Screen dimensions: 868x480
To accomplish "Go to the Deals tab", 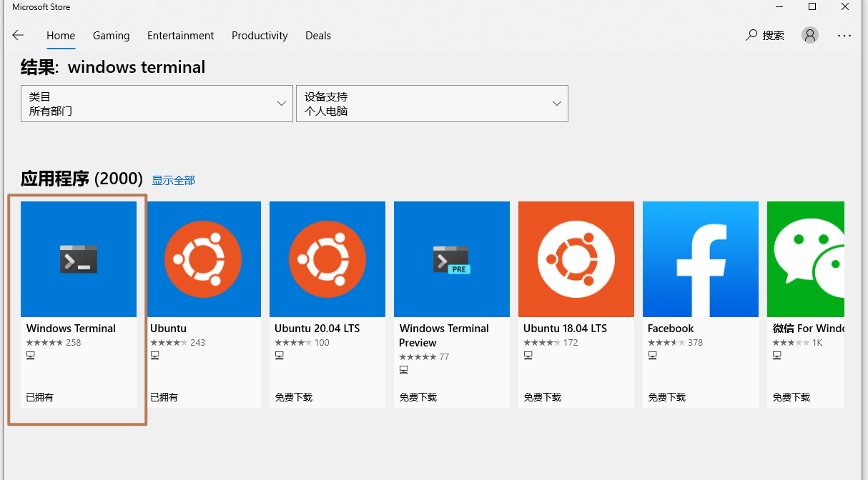I will 318,35.
